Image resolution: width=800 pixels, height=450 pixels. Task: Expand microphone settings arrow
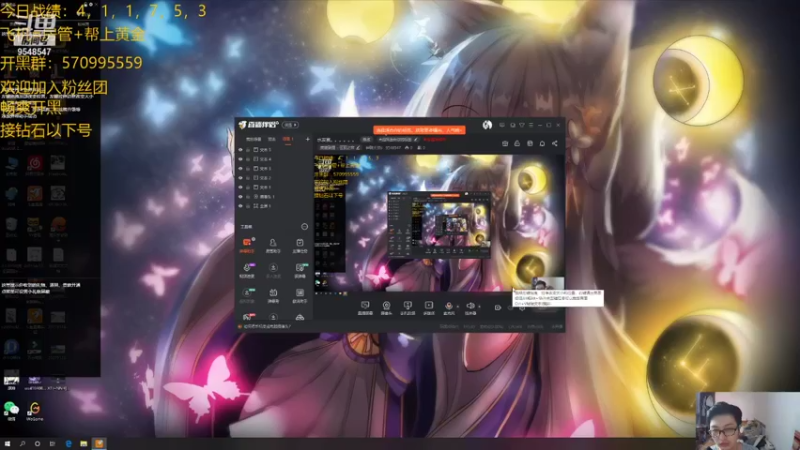click(x=458, y=306)
